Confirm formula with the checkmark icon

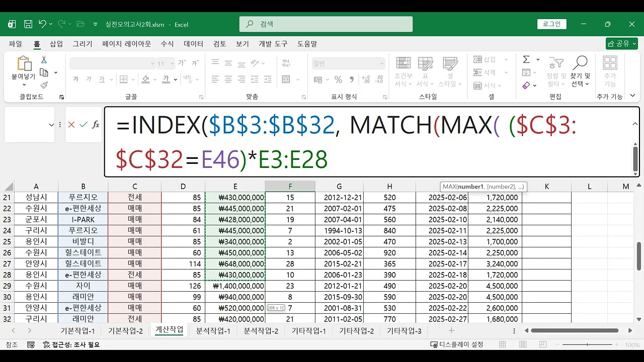(83, 124)
